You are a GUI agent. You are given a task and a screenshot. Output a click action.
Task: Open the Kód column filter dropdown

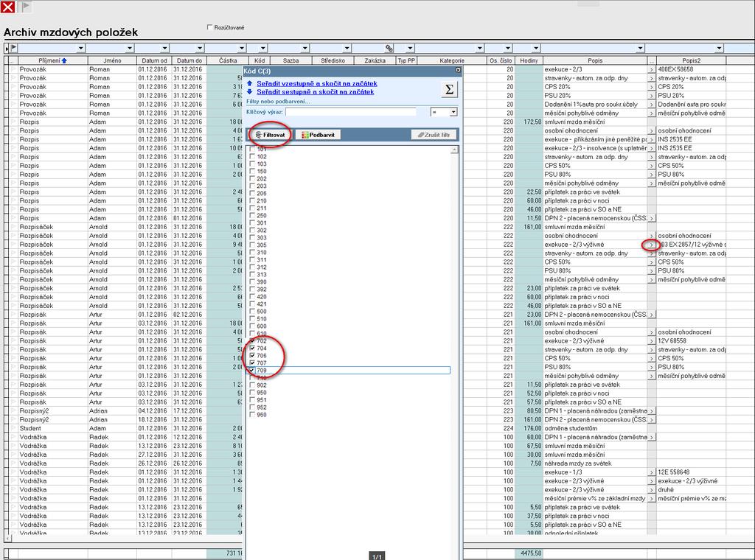click(262, 48)
